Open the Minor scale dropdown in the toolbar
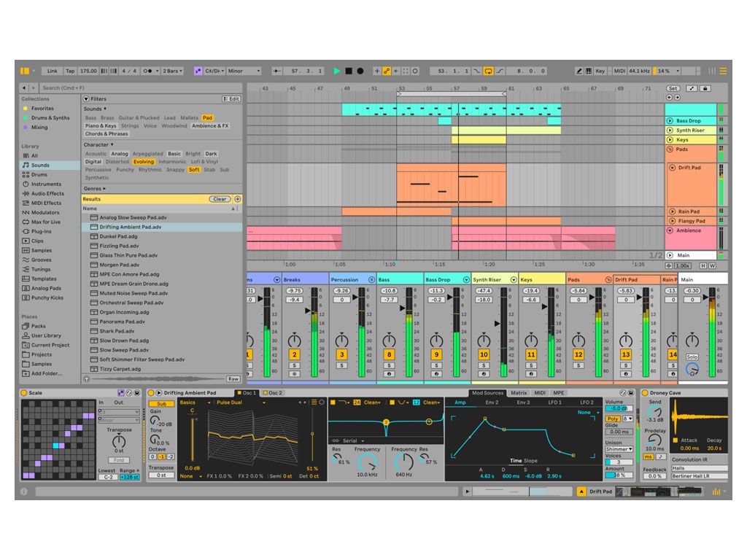The width and height of the screenshot is (747, 560). pyautogui.click(x=244, y=71)
